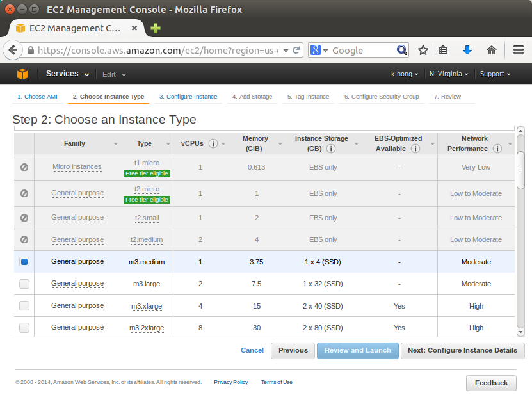The height and width of the screenshot is (395, 532).
Task: Open the Edit dropdown menu
Action: (114, 74)
